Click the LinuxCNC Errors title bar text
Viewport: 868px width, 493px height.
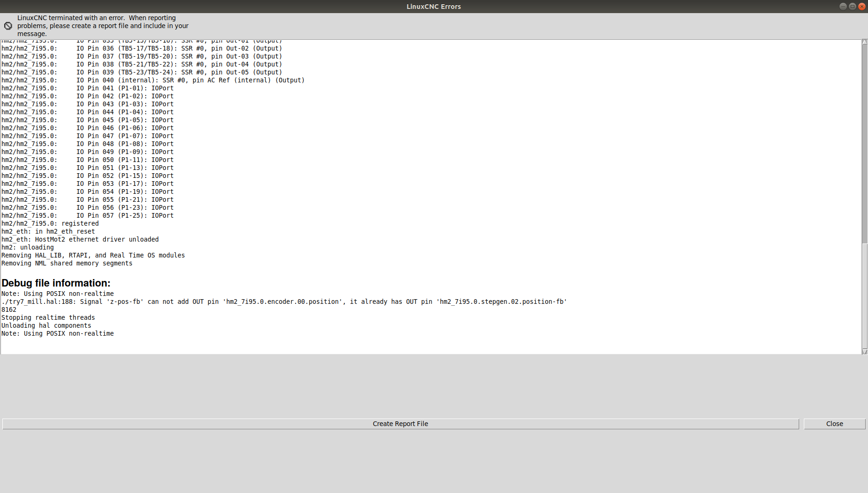click(434, 7)
